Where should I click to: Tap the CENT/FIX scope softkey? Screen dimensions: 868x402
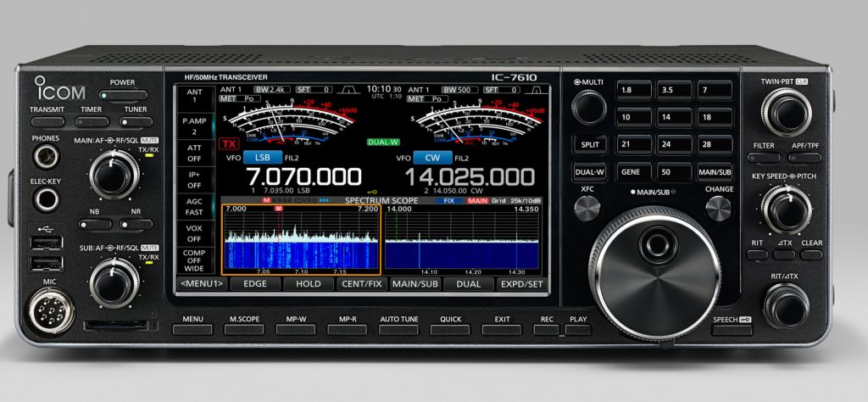[x=361, y=283]
